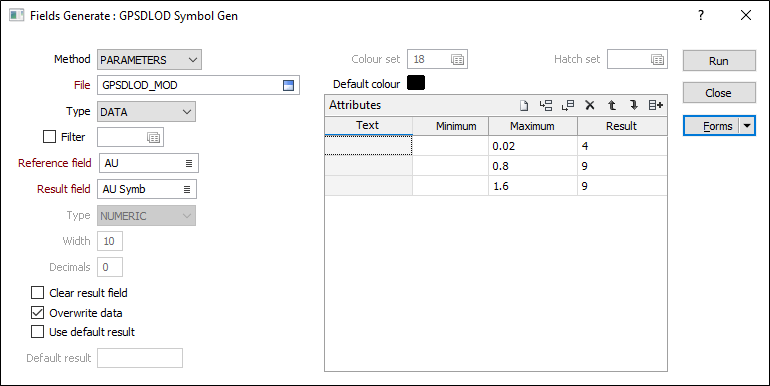Click the Close button
The image size is (770, 386).
(719, 93)
